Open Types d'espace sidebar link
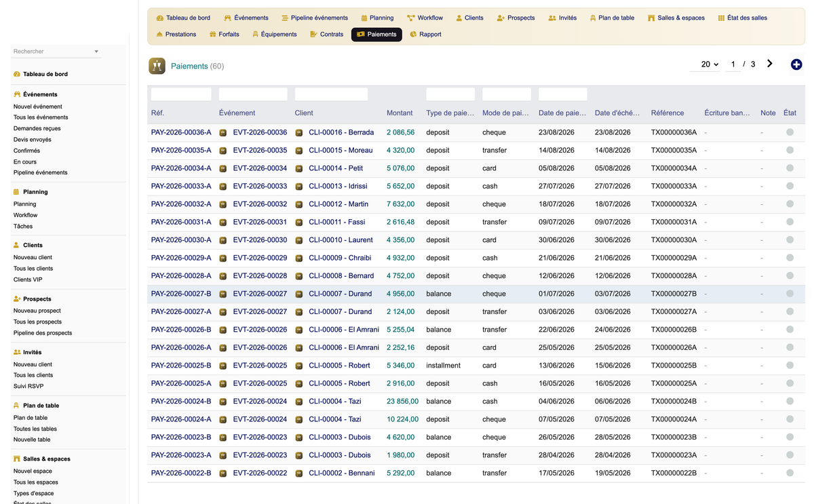Image resolution: width=814 pixels, height=504 pixels. [34, 493]
